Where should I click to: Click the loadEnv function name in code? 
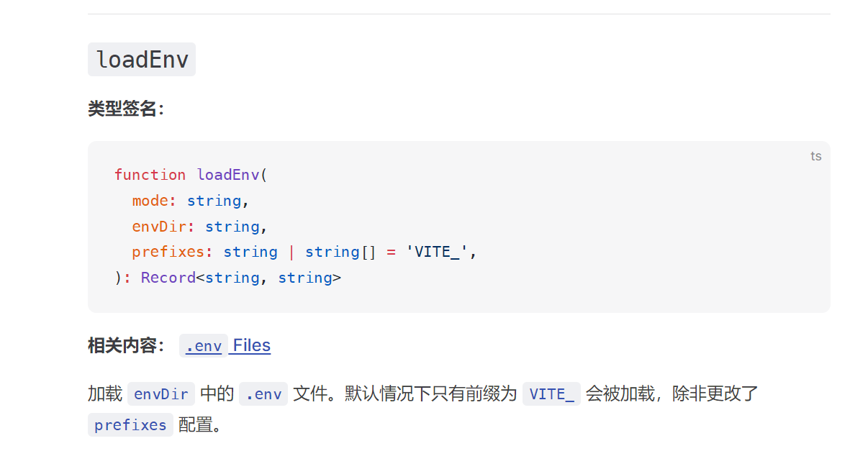[228, 175]
